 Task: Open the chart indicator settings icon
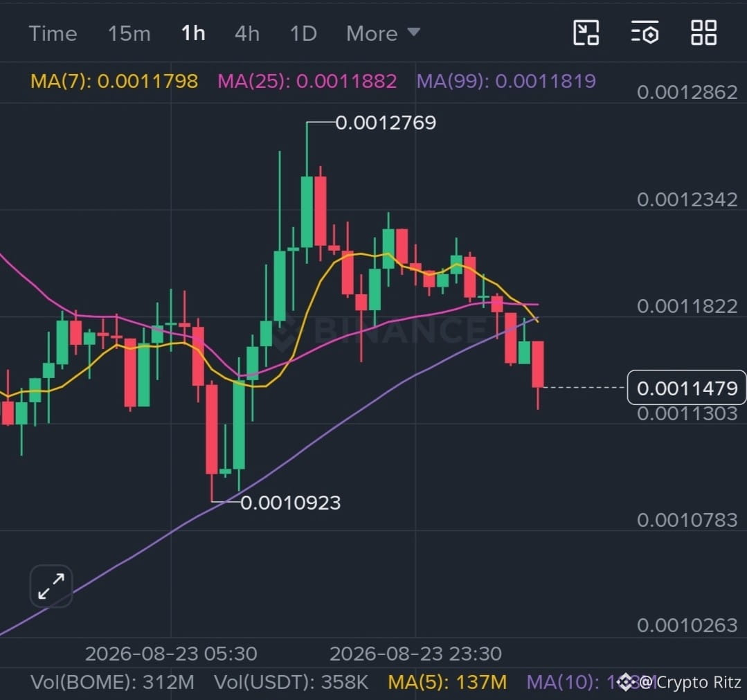645,33
